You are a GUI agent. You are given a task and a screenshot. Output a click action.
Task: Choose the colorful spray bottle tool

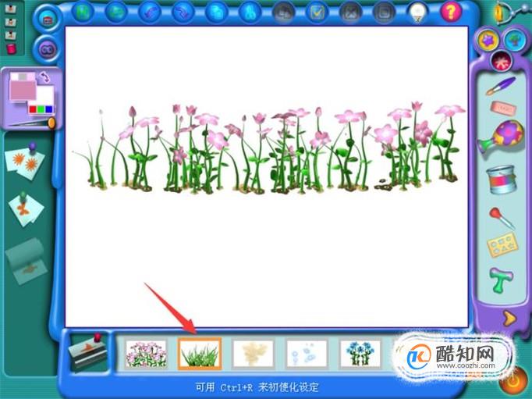(x=501, y=137)
